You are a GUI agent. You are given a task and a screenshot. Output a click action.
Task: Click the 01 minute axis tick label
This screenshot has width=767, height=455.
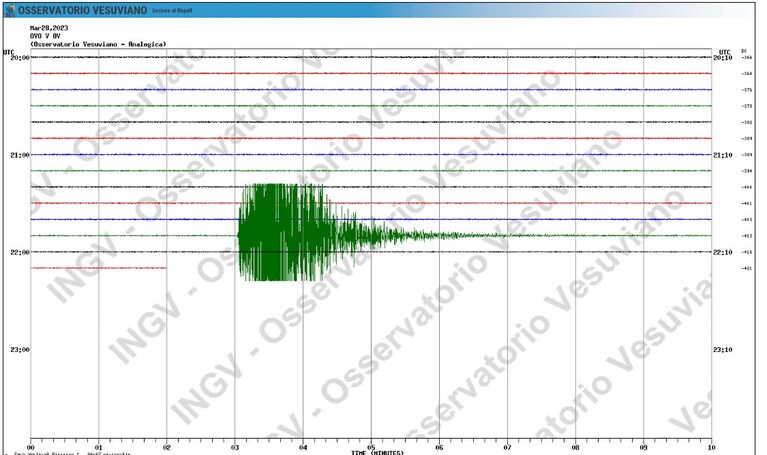pos(99,447)
